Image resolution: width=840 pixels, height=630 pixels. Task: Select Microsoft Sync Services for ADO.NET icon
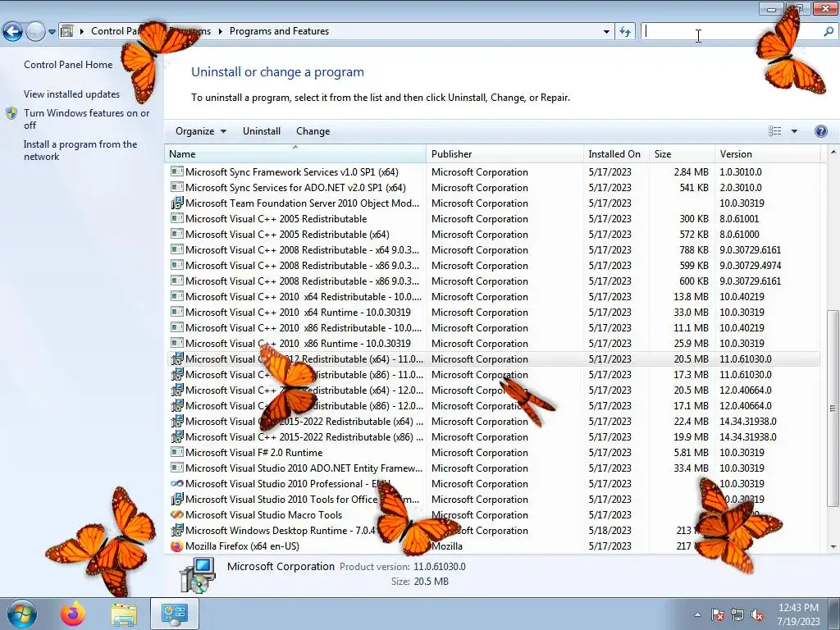click(x=177, y=188)
